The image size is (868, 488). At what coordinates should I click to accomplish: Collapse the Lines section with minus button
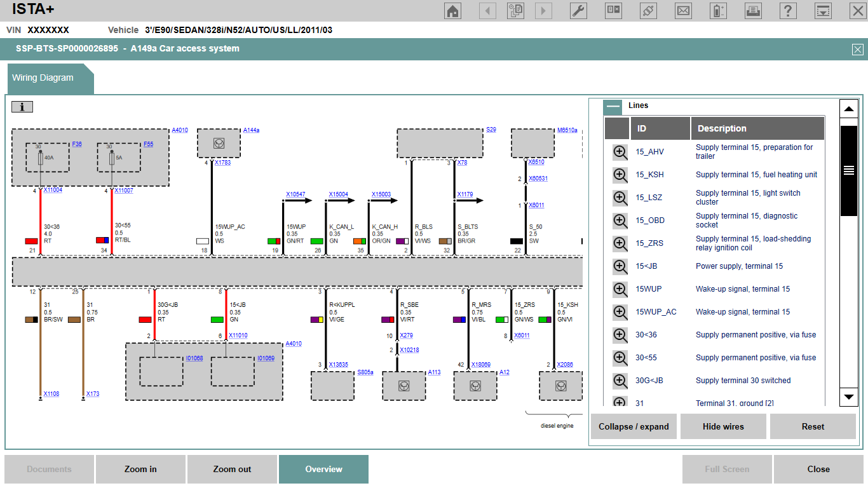coord(613,107)
